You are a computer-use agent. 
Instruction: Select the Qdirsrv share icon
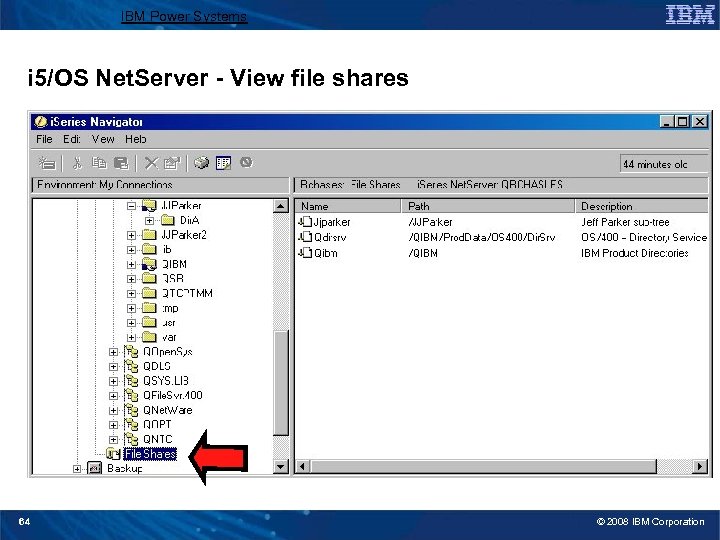pyautogui.click(x=305, y=237)
